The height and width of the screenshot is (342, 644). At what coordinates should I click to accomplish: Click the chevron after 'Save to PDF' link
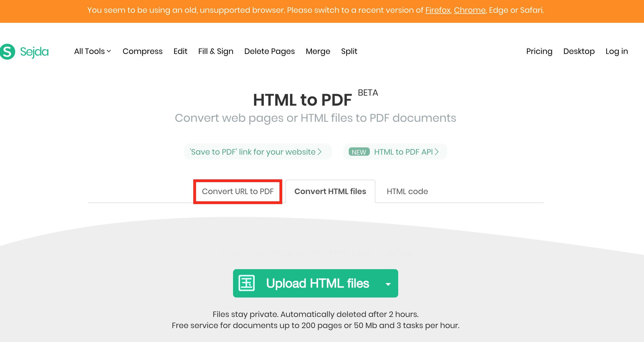pos(319,152)
